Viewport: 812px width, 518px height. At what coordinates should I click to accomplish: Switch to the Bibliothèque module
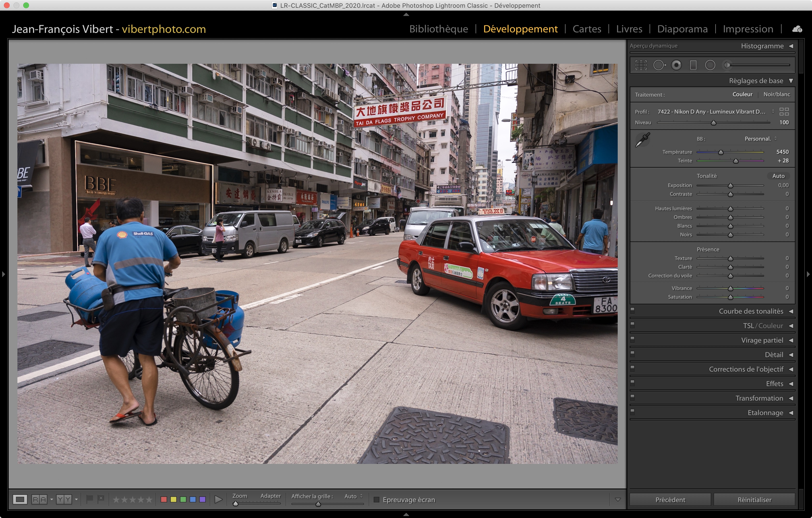point(438,29)
